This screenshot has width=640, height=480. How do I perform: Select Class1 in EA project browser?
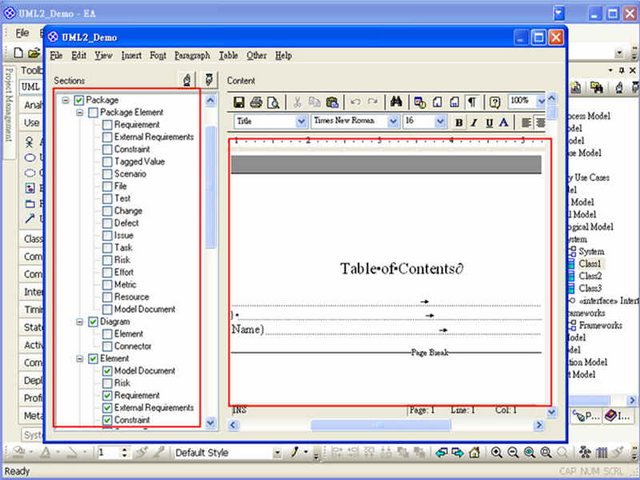point(590,264)
